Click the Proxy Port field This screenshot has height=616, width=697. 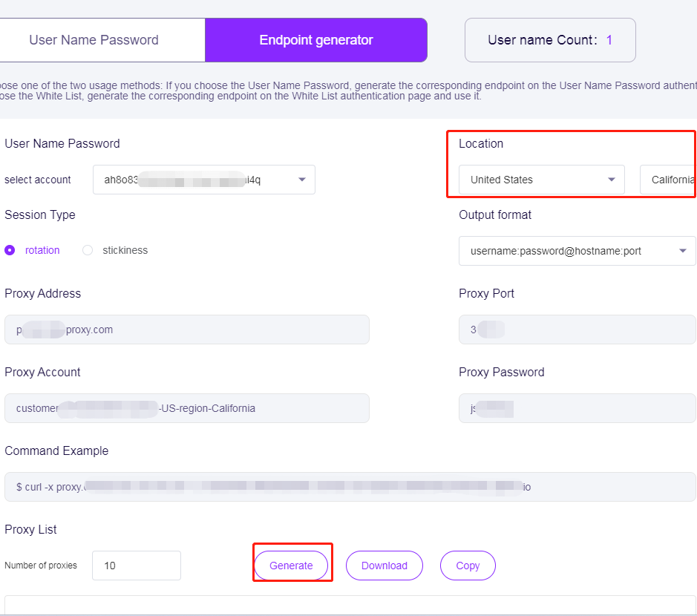click(577, 330)
